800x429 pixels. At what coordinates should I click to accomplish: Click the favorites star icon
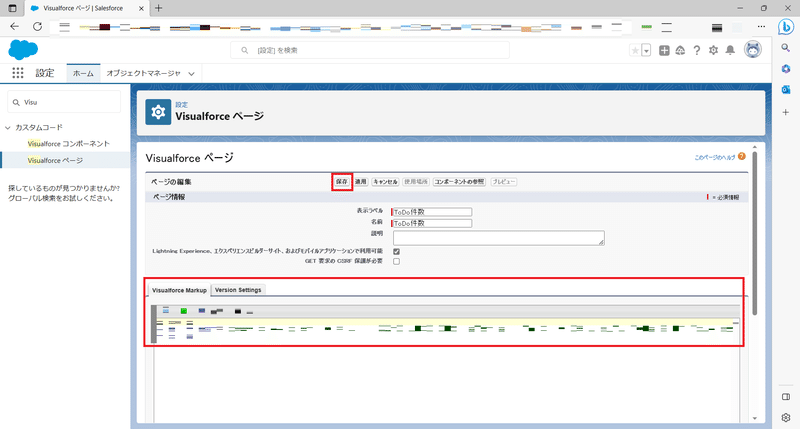pyautogui.click(x=635, y=50)
